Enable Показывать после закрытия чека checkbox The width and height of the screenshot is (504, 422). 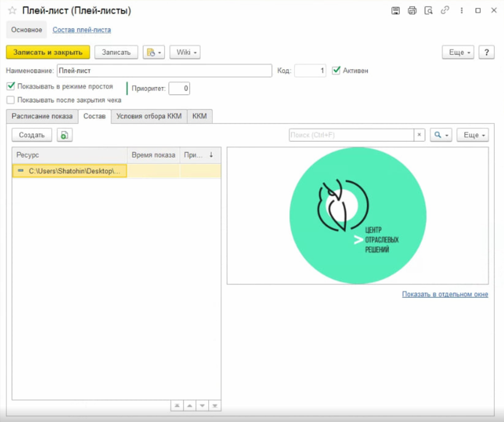[11, 100]
